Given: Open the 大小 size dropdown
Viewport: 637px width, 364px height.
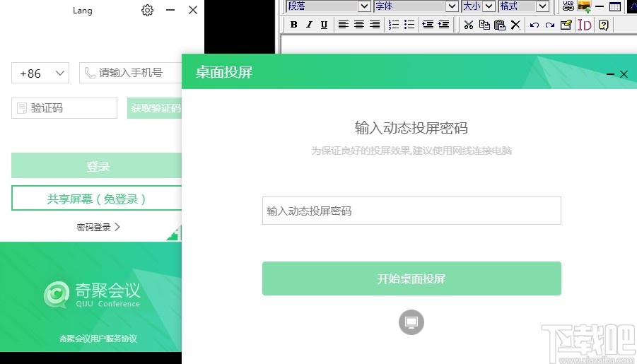Looking at the screenshot, I should [478, 6].
